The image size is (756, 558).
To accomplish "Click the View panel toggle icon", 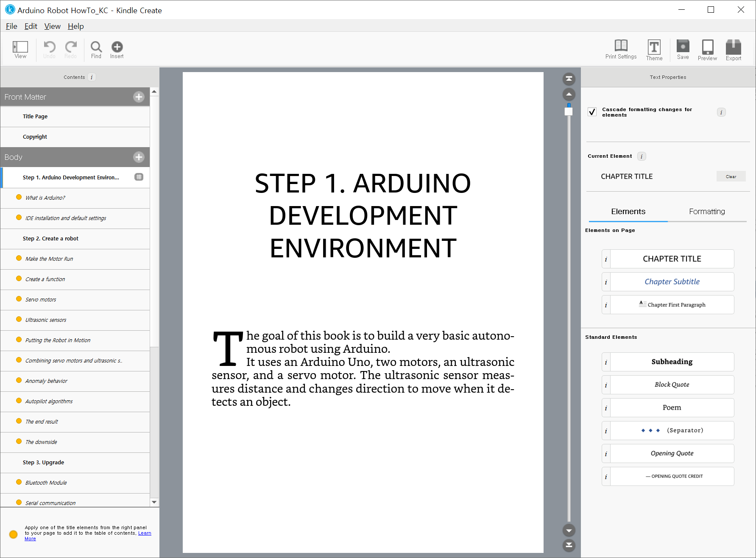I will (20, 47).
